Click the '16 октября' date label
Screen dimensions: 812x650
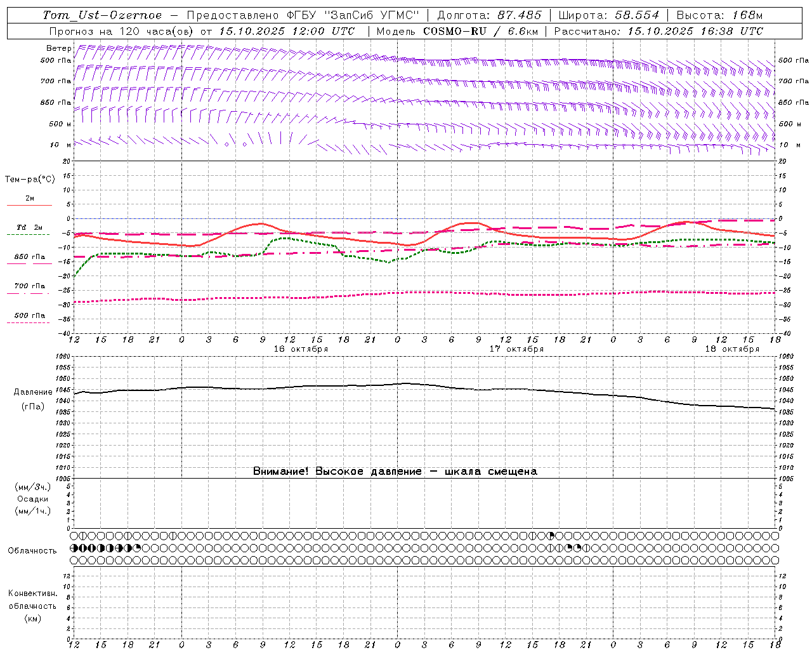(301, 349)
